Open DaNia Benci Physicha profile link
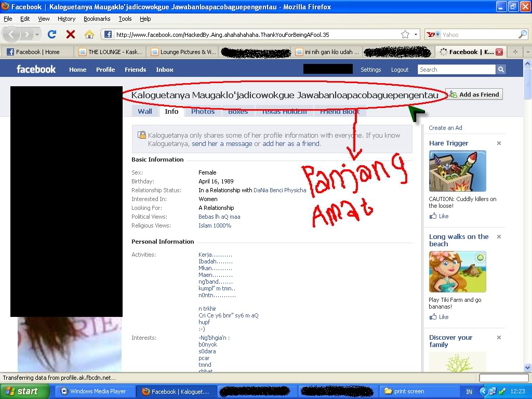Image resolution: width=532 pixels, height=399 pixels. [280, 190]
